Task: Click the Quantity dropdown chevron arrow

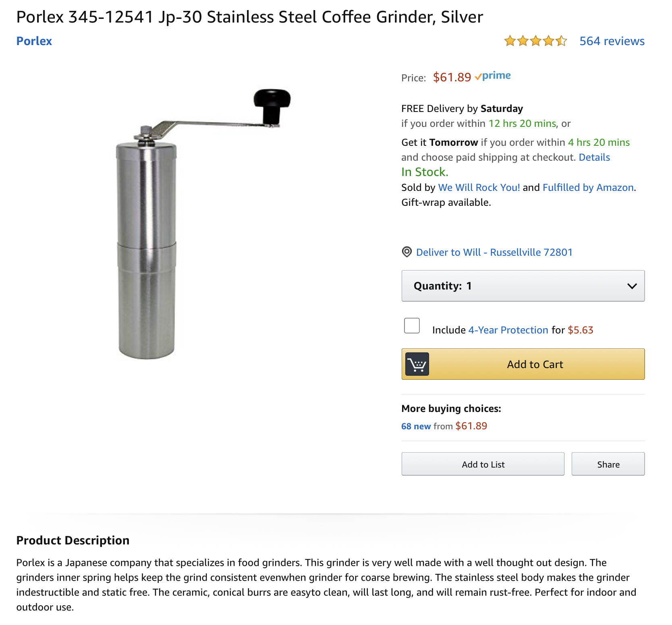Action: [x=632, y=286]
